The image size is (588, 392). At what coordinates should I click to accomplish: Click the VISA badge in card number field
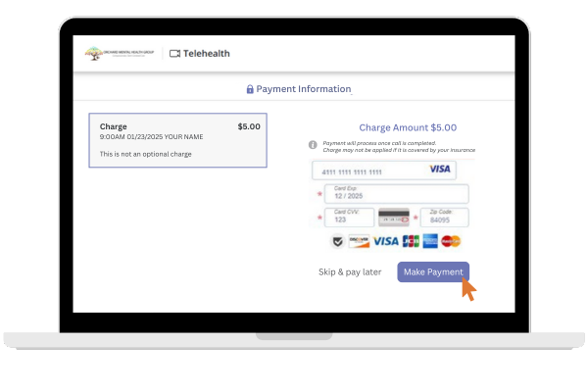[x=439, y=170]
